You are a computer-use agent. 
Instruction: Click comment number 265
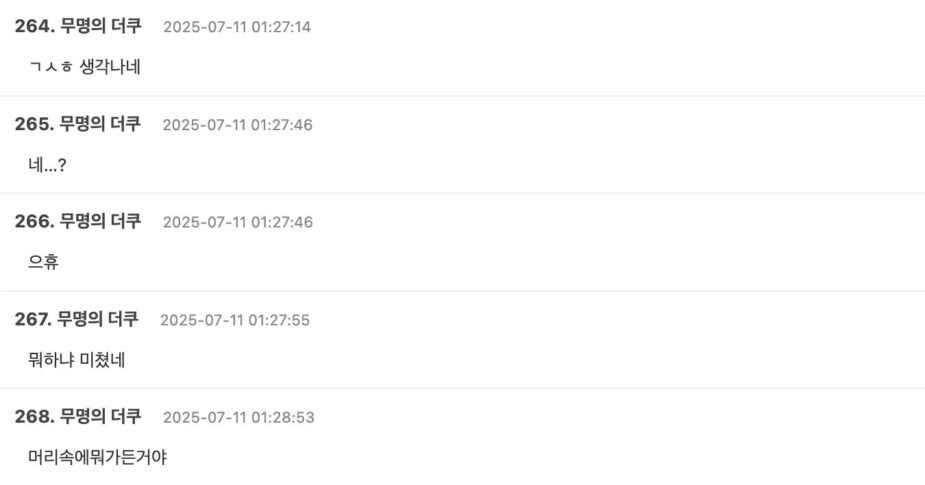[x=33, y=124]
